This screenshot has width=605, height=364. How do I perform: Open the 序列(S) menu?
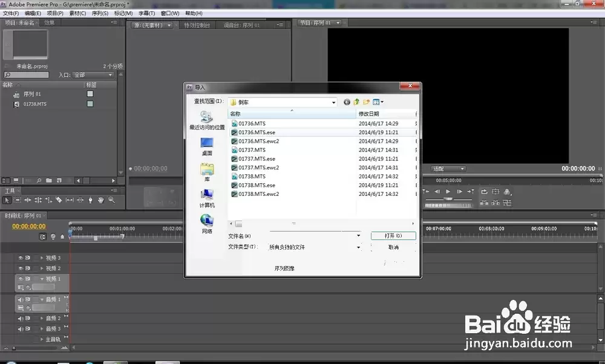click(100, 13)
